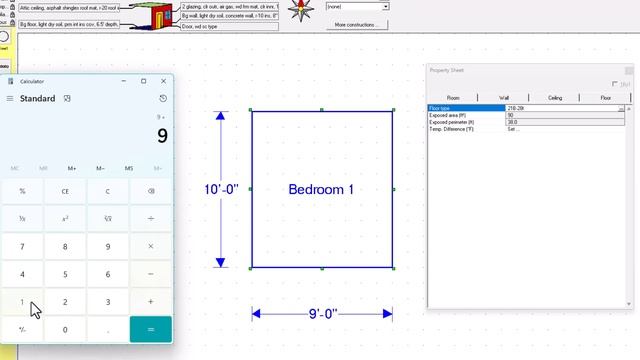
Task: Click number 9 on Calculator keypad
Action: click(108, 246)
